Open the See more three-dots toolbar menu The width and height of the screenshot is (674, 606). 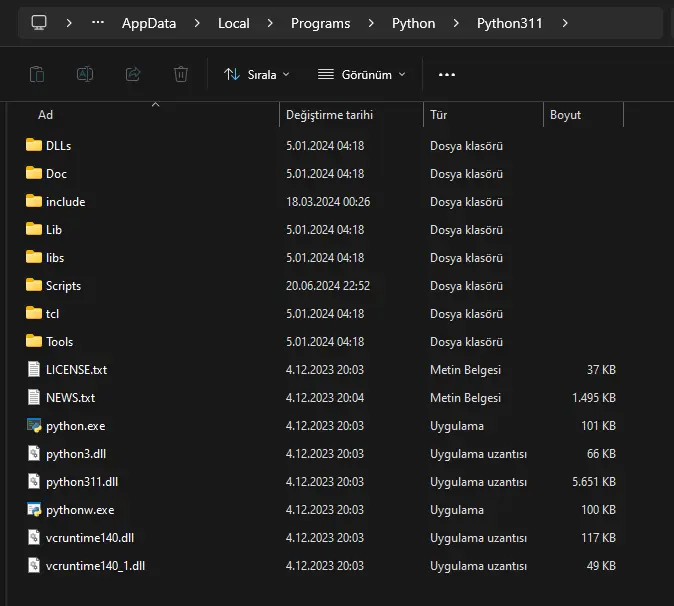pos(447,75)
